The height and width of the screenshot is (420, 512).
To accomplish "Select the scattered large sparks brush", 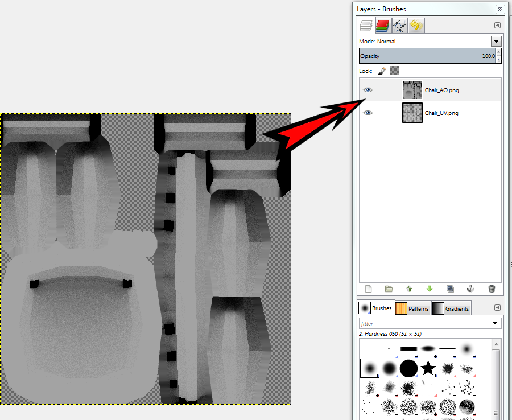I will click(x=467, y=388).
